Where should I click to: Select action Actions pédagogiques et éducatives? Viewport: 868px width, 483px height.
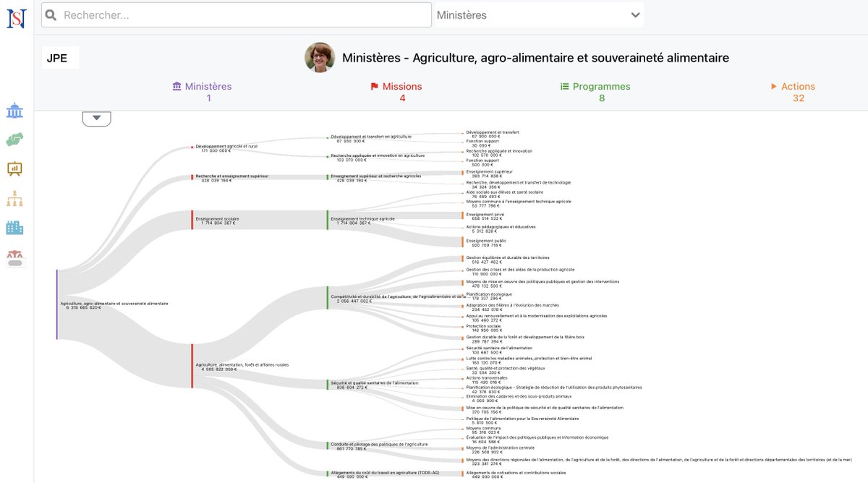tap(501, 228)
